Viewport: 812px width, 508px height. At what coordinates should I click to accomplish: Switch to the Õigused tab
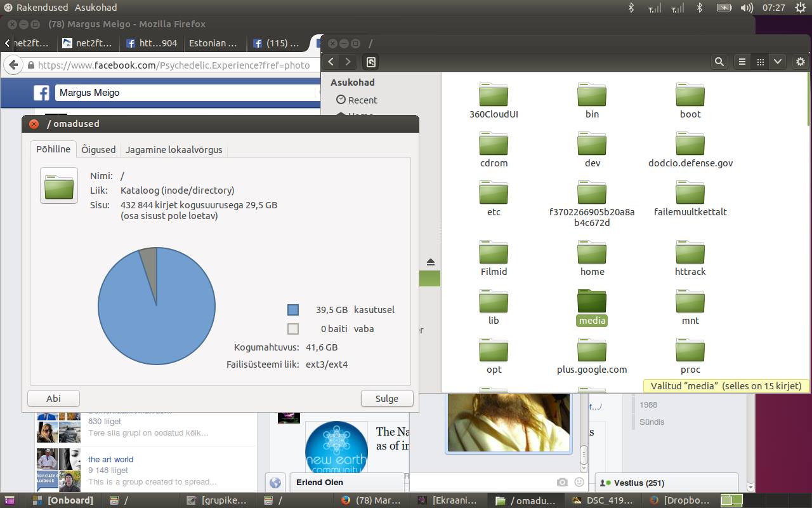point(98,150)
